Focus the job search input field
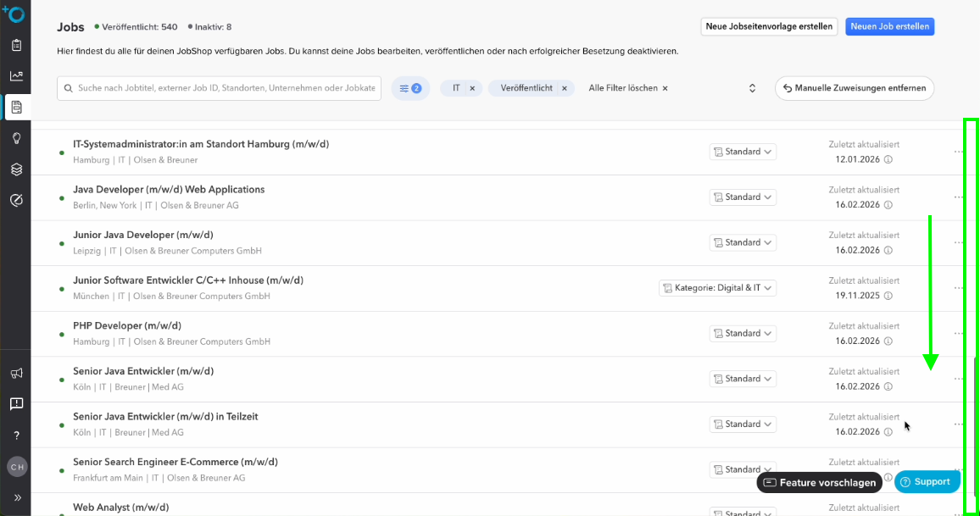The image size is (980, 516). [x=219, y=88]
